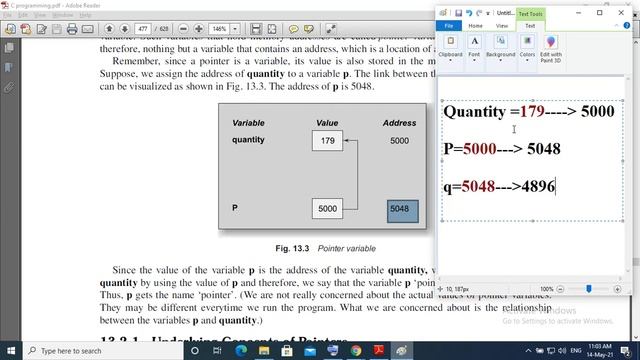Go to next page with down arrow
This screenshot has height=360, width=640.
point(124,29)
